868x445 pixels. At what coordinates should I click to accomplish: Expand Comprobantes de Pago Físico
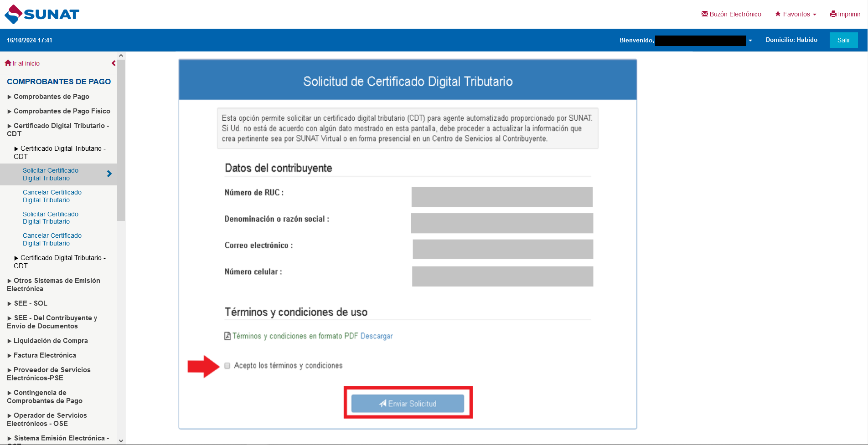click(x=59, y=111)
